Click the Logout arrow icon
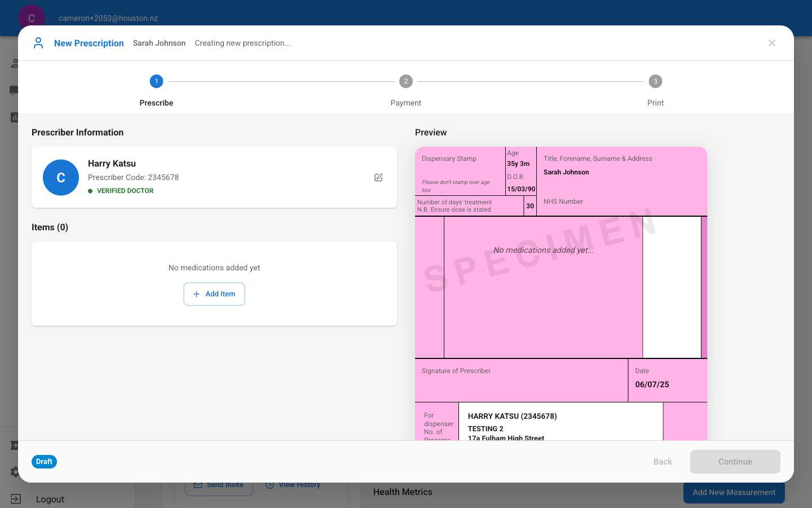This screenshot has height=508, width=812. click(x=15, y=499)
